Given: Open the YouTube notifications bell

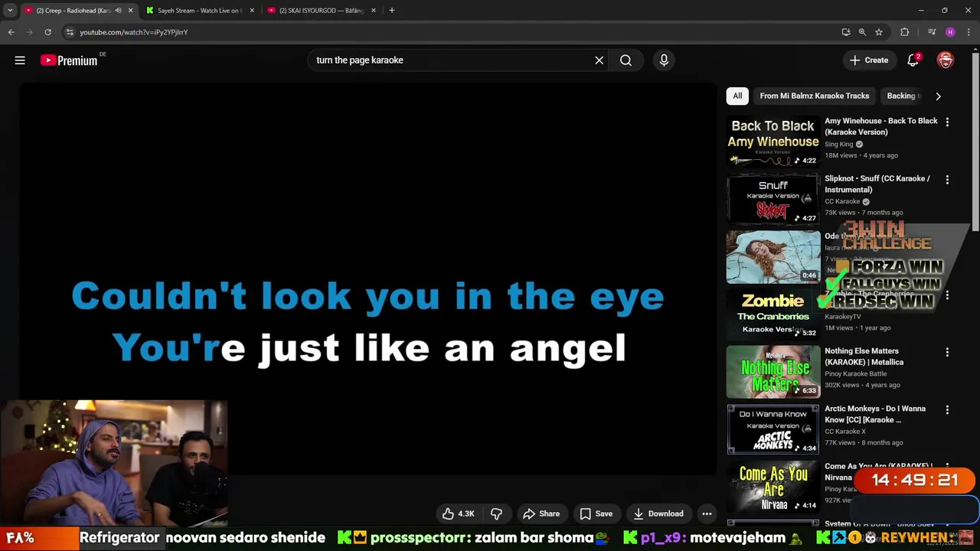Looking at the screenshot, I should tap(913, 60).
